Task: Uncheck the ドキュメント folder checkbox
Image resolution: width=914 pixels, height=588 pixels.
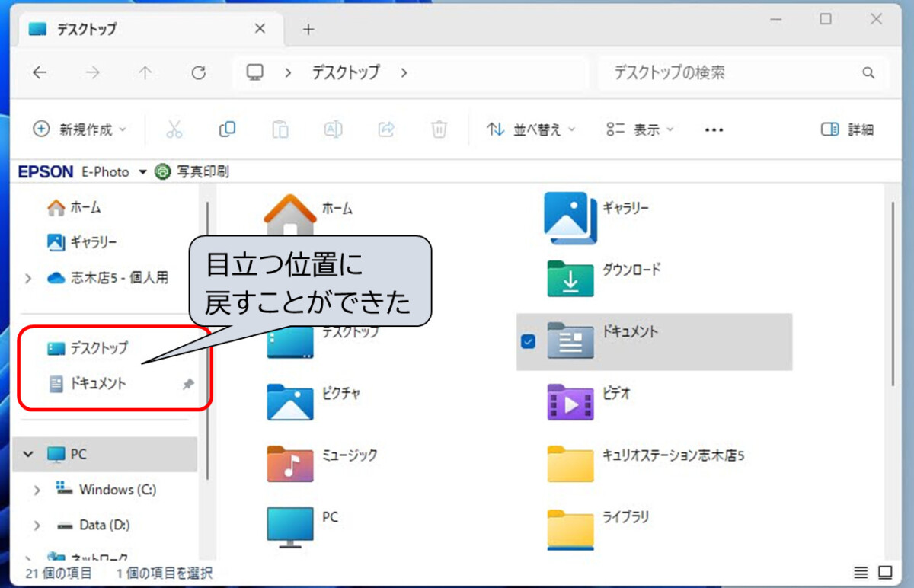Action: [x=528, y=342]
